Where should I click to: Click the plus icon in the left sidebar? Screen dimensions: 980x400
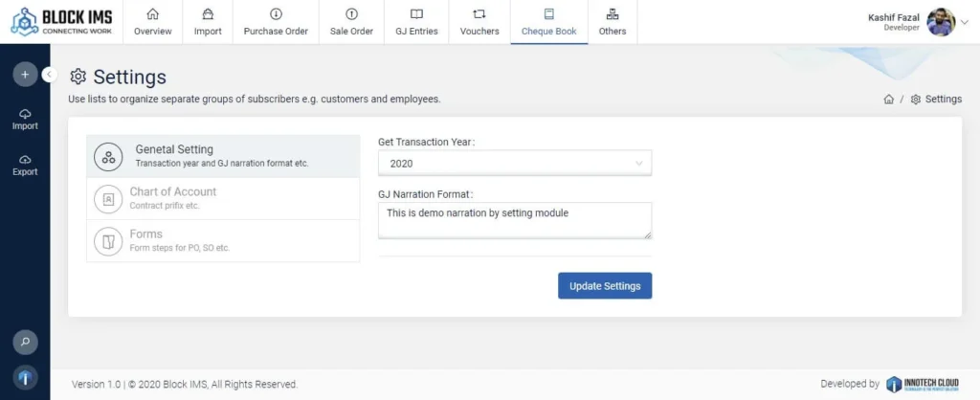[x=25, y=75]
